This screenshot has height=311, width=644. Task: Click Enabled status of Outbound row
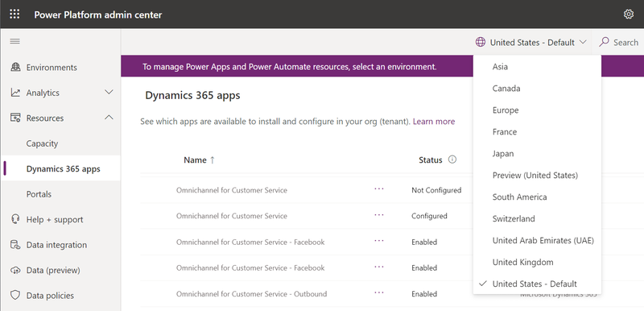tap(424, 294)
